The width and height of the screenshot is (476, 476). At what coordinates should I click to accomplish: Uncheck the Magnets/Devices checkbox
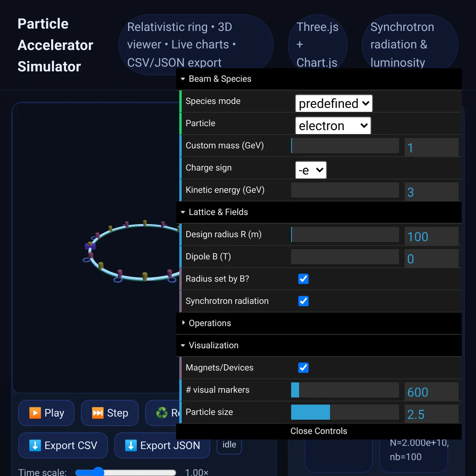click(x=303, y=368)
